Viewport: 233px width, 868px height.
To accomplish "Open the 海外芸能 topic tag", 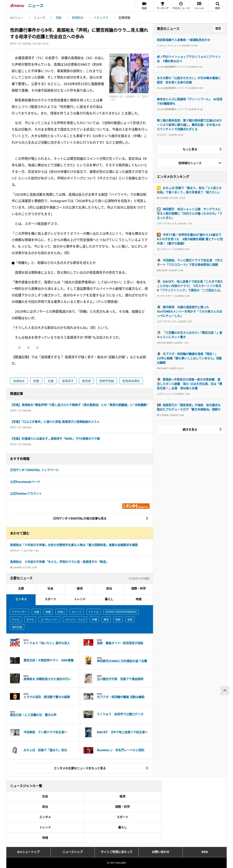I will click(17, 627).
